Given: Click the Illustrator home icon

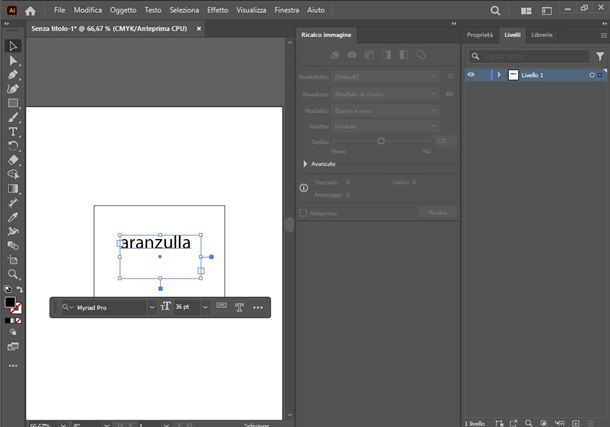Looking at the screenshot, I should (x=30, y=10).
